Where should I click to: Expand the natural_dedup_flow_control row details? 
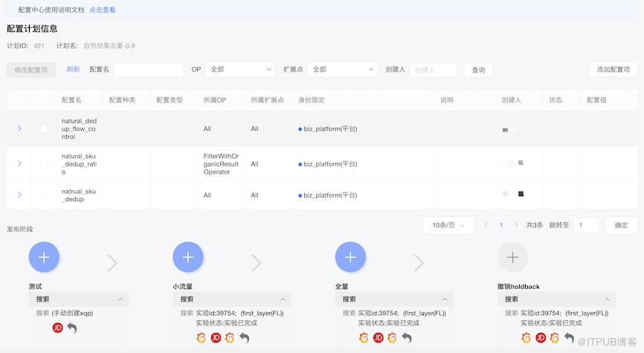(19, 129)
